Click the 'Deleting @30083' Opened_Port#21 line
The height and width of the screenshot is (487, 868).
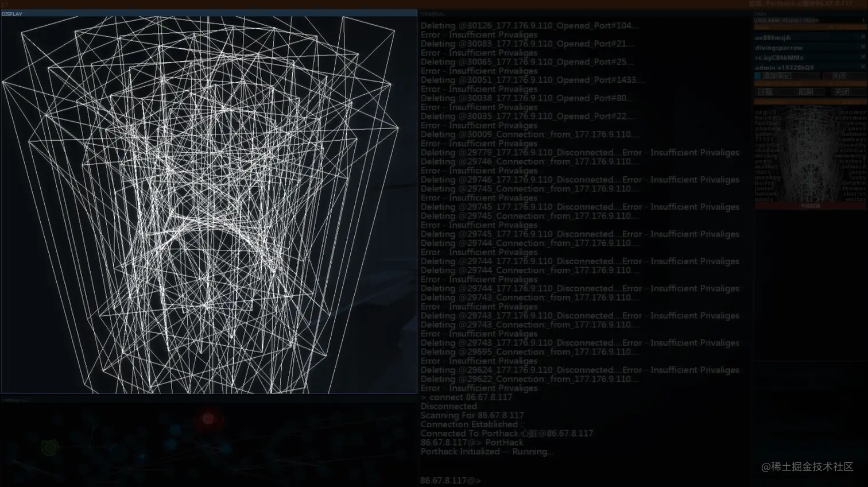tap(528, 44)
